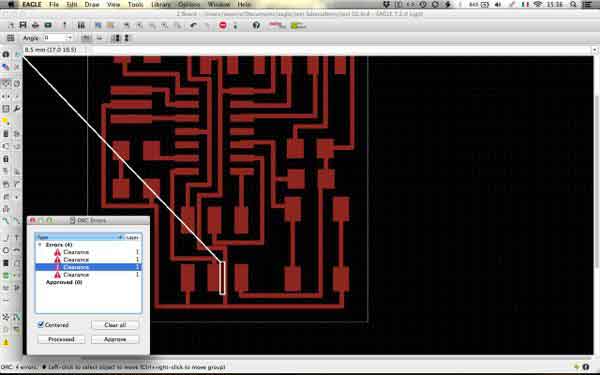This screenshot has width=600, height=375.
Task: Select the highlighted Clearance error row
Action: click(x=88, y=267)
